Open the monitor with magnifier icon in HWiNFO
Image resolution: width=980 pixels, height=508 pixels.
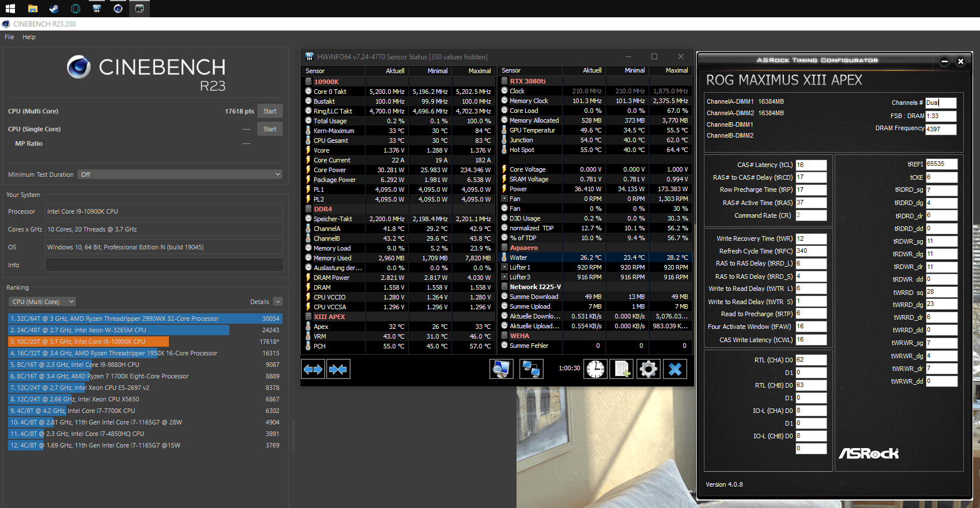point(502,369)
